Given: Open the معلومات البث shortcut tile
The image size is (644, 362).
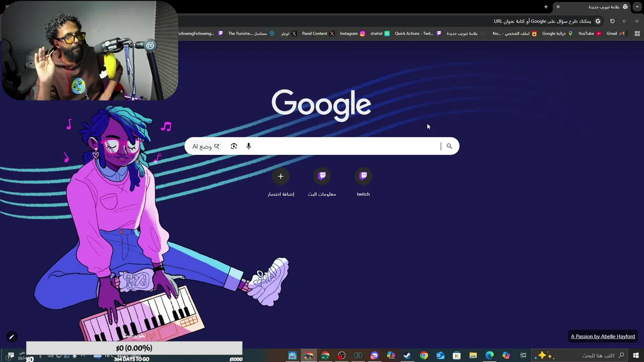Looking at the screenshot, I should pos(322,183).
